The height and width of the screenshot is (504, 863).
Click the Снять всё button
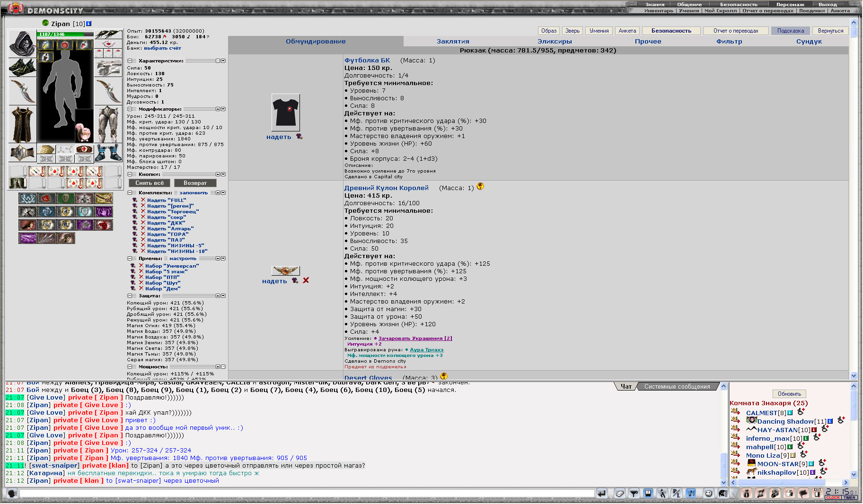point(150,183)
